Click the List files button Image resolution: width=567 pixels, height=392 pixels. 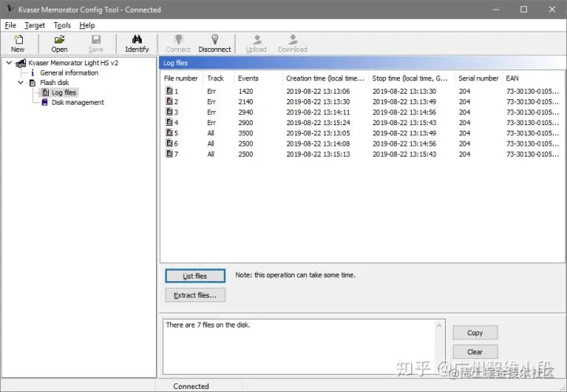coord(195,276)
